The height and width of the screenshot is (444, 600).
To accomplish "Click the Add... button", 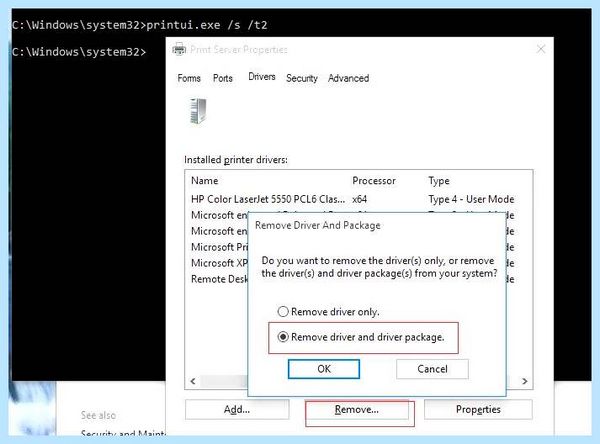I will (237, 410).
